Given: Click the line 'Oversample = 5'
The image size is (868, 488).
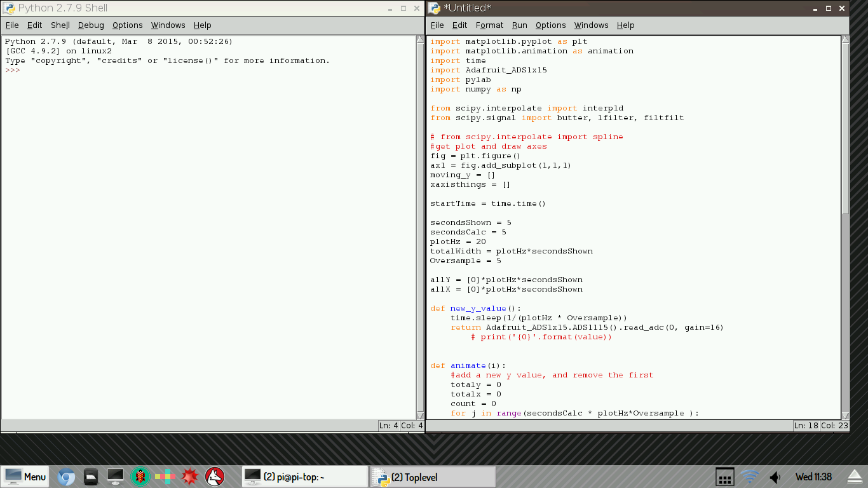Looking at the screenshot, I should click(466, 261).
